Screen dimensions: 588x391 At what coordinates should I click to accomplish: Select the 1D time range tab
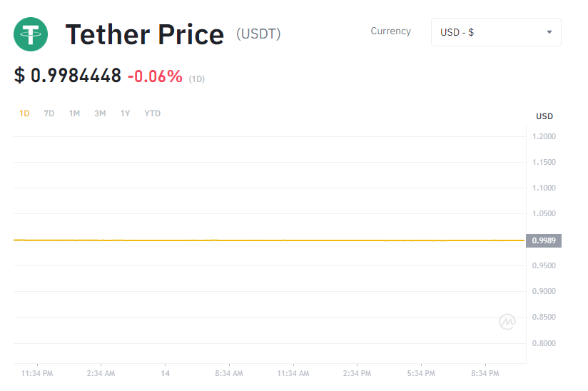click(x=24, y=113)
